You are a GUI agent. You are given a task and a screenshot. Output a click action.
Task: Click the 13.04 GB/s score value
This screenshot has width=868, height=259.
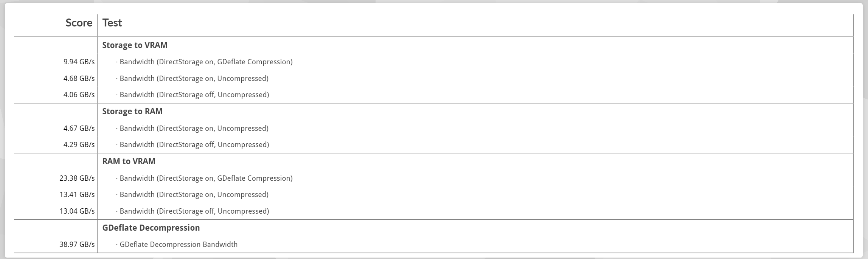click(x=77, y=211)
